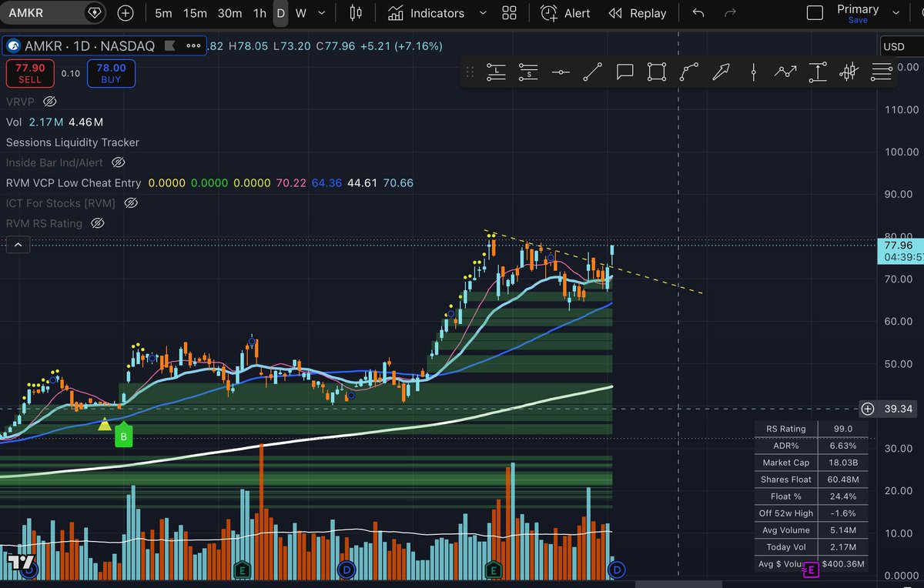Select the Sessions Liquidity Tracker legend
924x588 pixels.
[72, 142]
